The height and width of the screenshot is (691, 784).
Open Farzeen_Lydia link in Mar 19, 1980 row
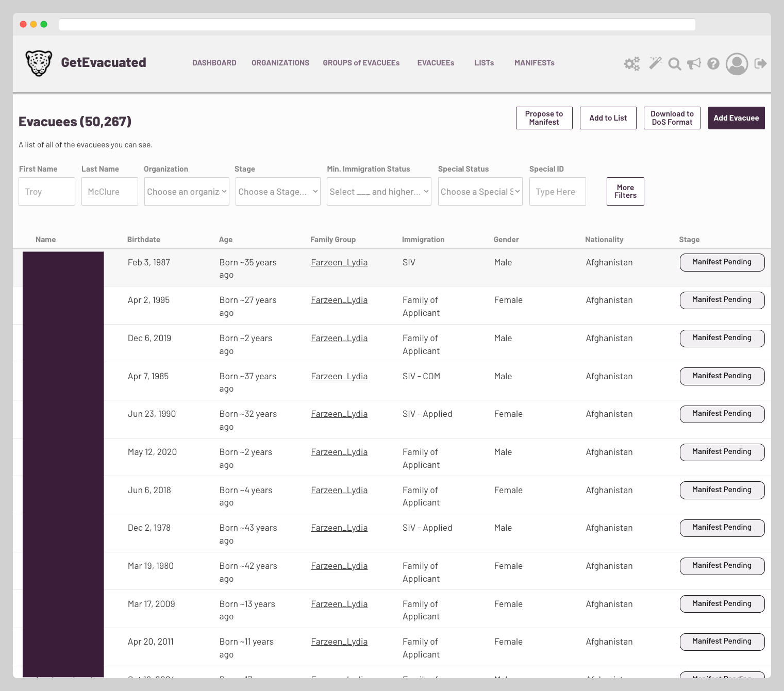(x=339, y=566)
